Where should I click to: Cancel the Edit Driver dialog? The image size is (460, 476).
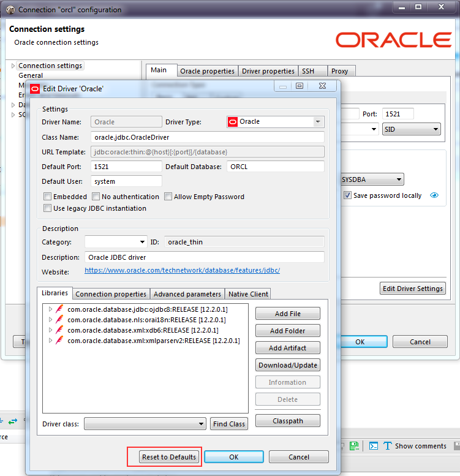click(299, 457)
